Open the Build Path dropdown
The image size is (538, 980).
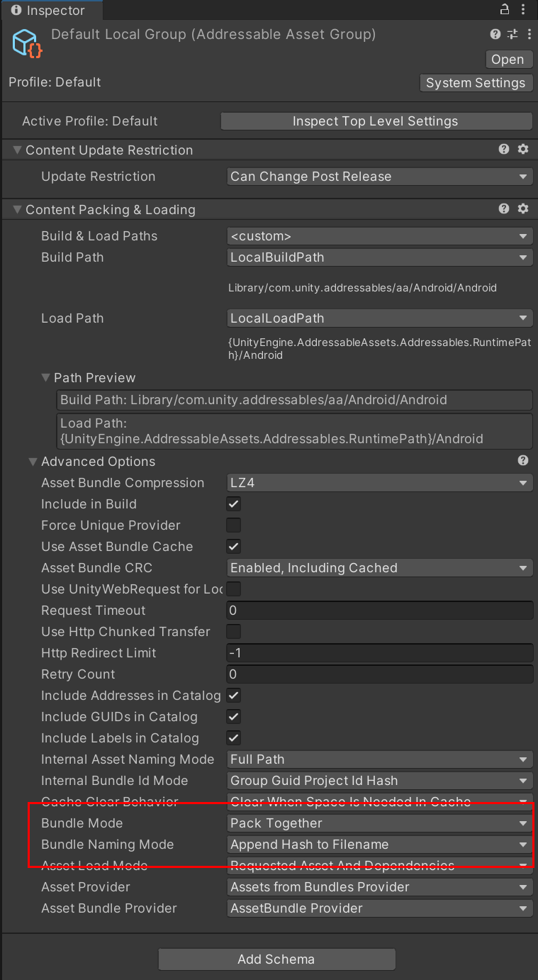pos(379,257)
